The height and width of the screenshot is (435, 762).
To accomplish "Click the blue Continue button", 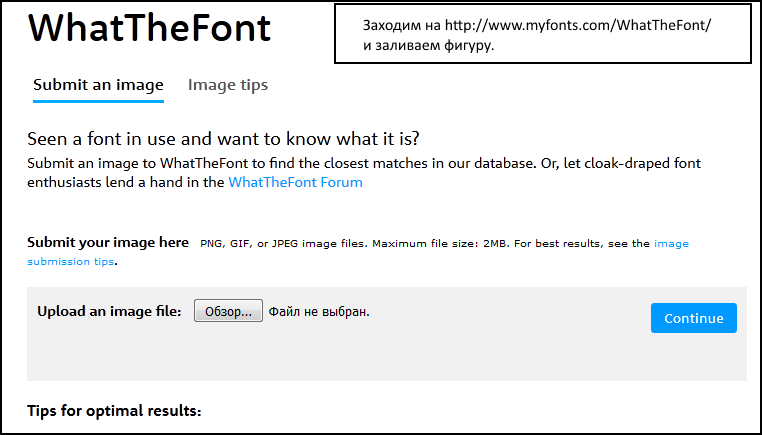I will (693, 318).
